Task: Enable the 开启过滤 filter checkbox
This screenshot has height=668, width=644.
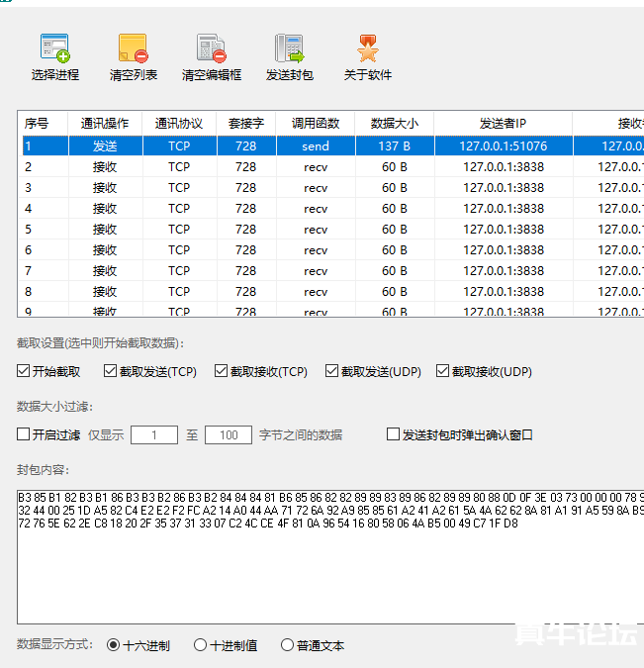Action: tap(24, 434)
